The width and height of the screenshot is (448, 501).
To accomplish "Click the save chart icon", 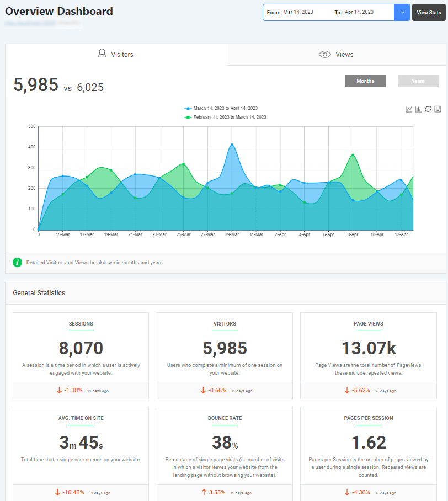I will click(438, 109).
